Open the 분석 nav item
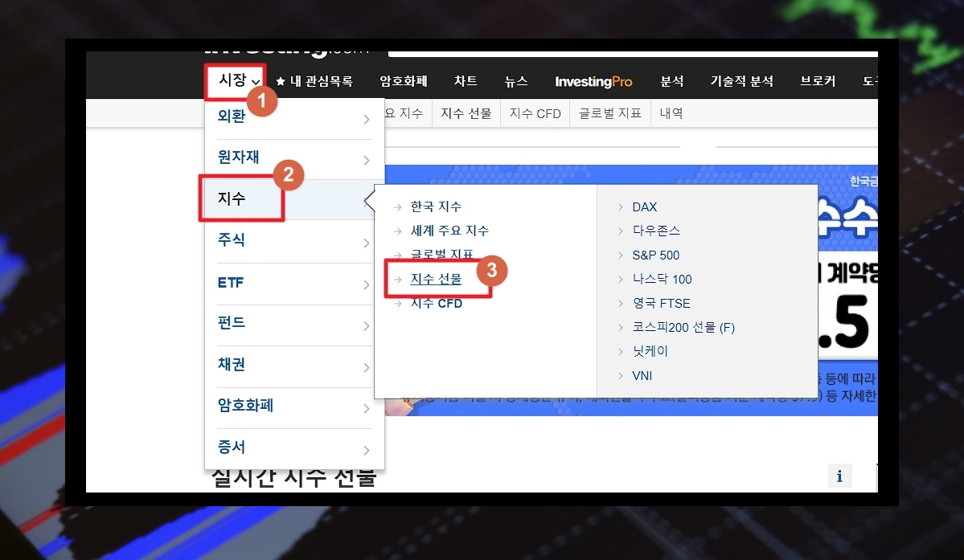Screen dimensions: 964x560 pyautogui.click(x=672, y=81)
